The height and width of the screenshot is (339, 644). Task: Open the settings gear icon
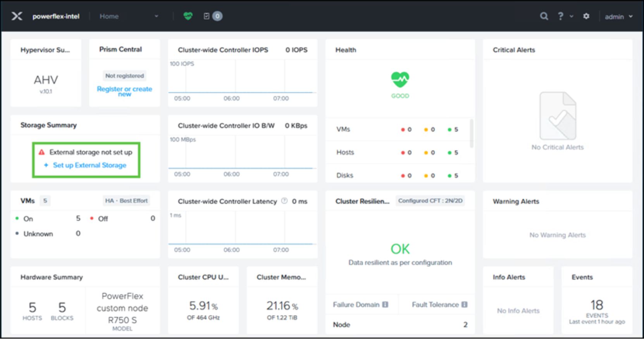(586, 16)
